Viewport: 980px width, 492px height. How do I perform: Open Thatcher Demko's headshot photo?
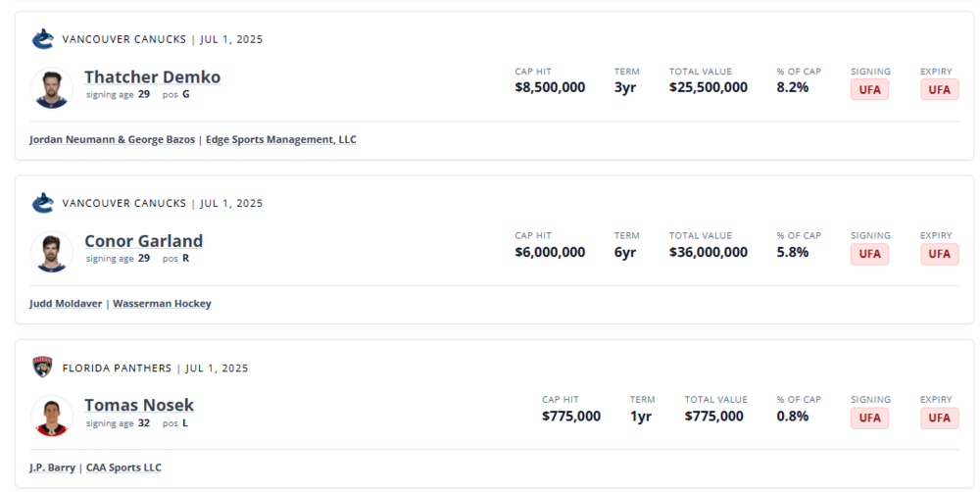[x=52, y=88]
